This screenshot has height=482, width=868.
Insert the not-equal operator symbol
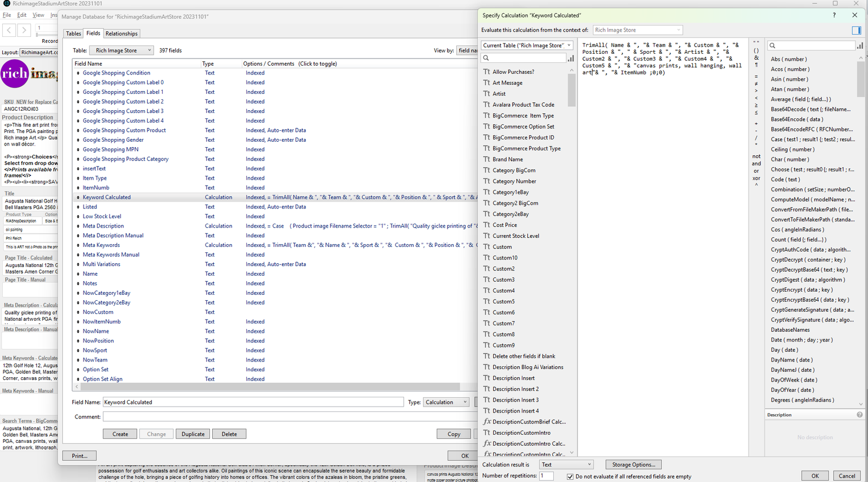[756, 84]
